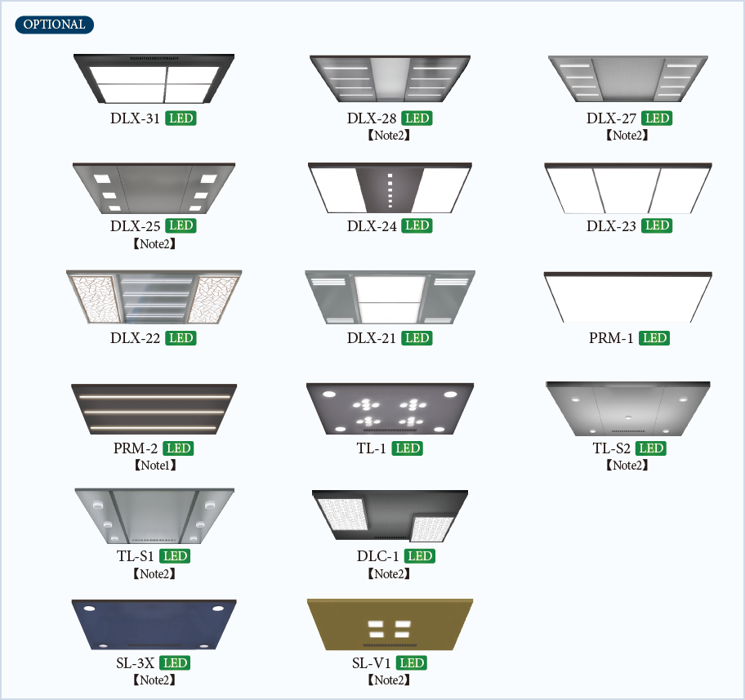This screenshot has height=700, width=745.
Task: Click the DLX-28 ceiling thumbnail
Action: (390, 78)
